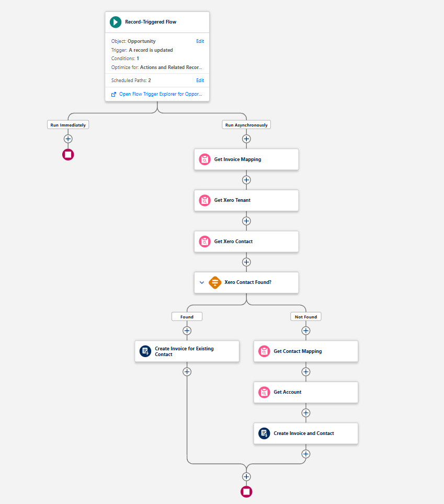Select the Run Asynchronously path label
The image size is (444, 504).
pyautogui.click(x=246, y=125)
